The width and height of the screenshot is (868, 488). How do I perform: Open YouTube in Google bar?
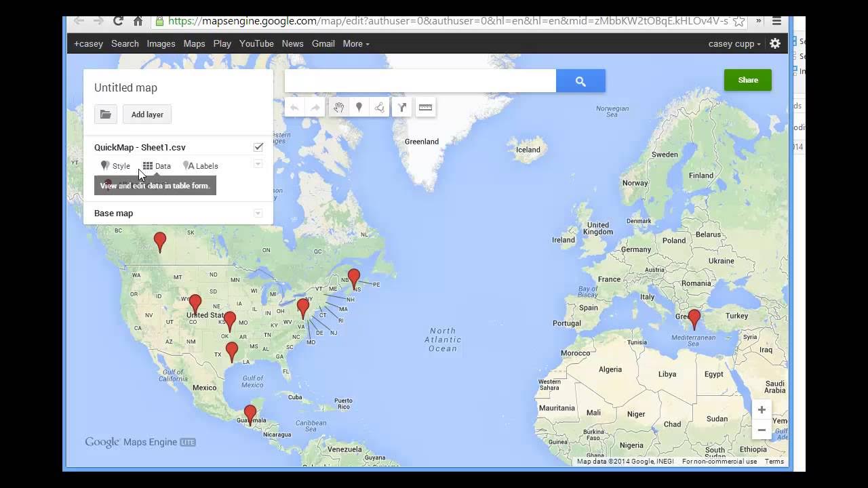point(256,43)
